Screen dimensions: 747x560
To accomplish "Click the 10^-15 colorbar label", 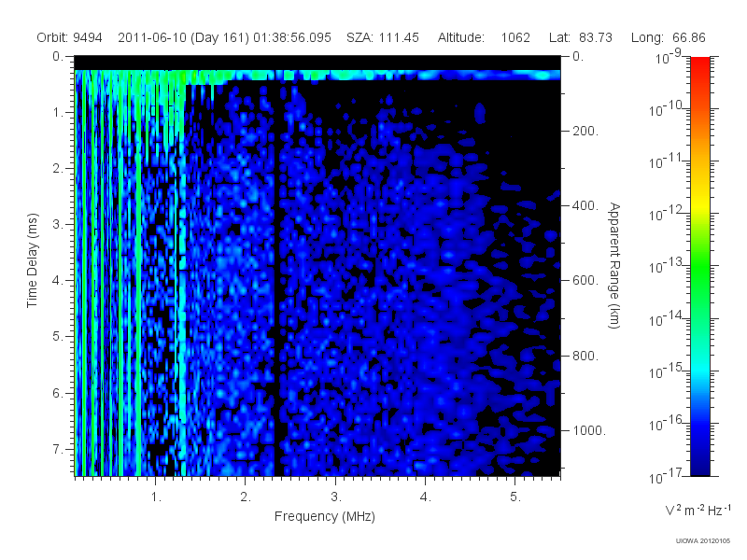I will click(666, 371).
